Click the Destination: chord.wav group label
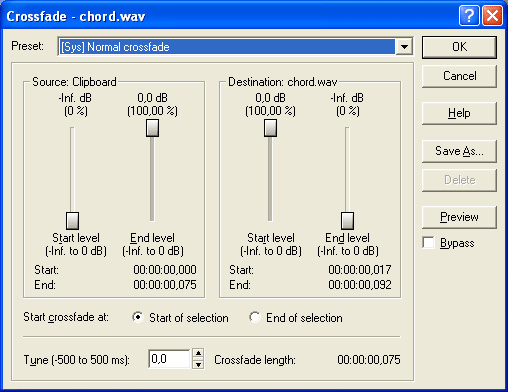This screenshot has height=392, width=508. click(x=283, y=82)
